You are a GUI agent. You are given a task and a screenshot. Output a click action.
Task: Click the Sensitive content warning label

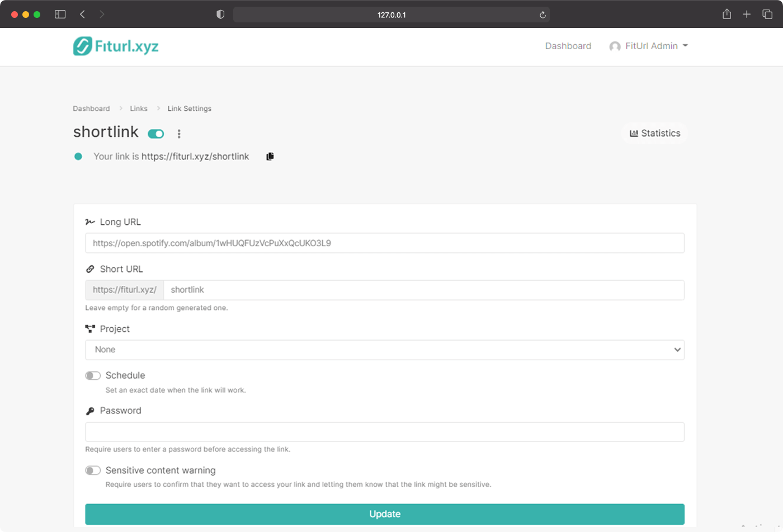pyautogui.click(x=161, y=470)
